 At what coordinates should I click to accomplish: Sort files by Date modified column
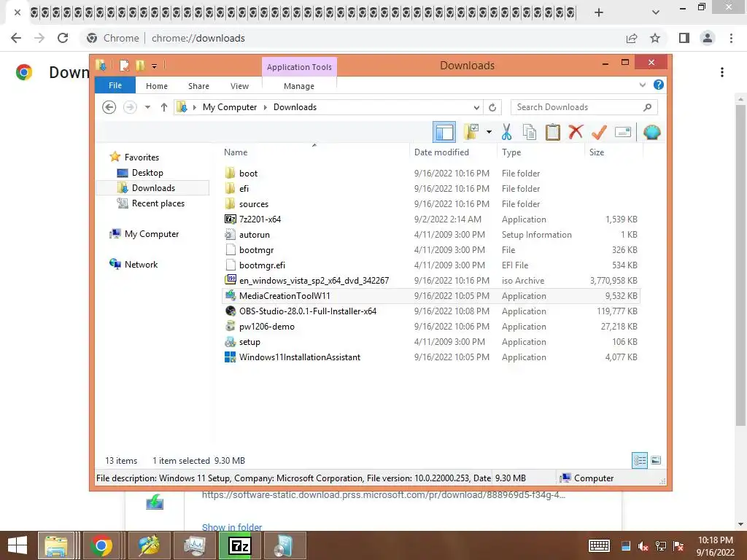click(452, 152)
